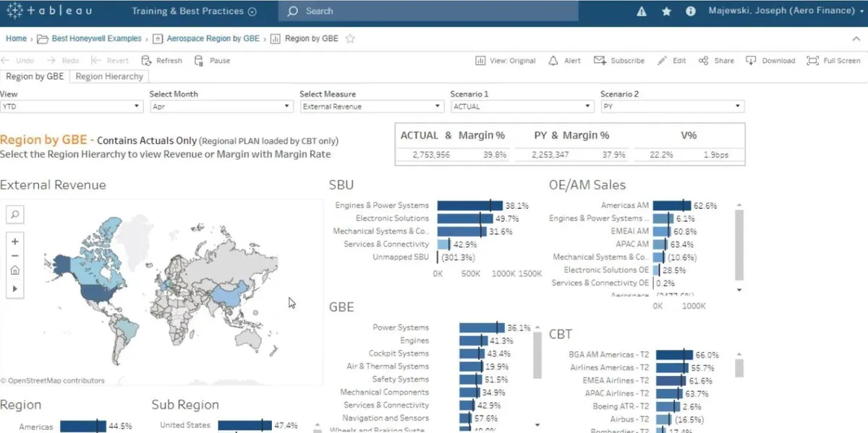Viewport: 868px width, 433px height.
Task: Collapse the header with chevron icon
Action: (x=856, y=39)
